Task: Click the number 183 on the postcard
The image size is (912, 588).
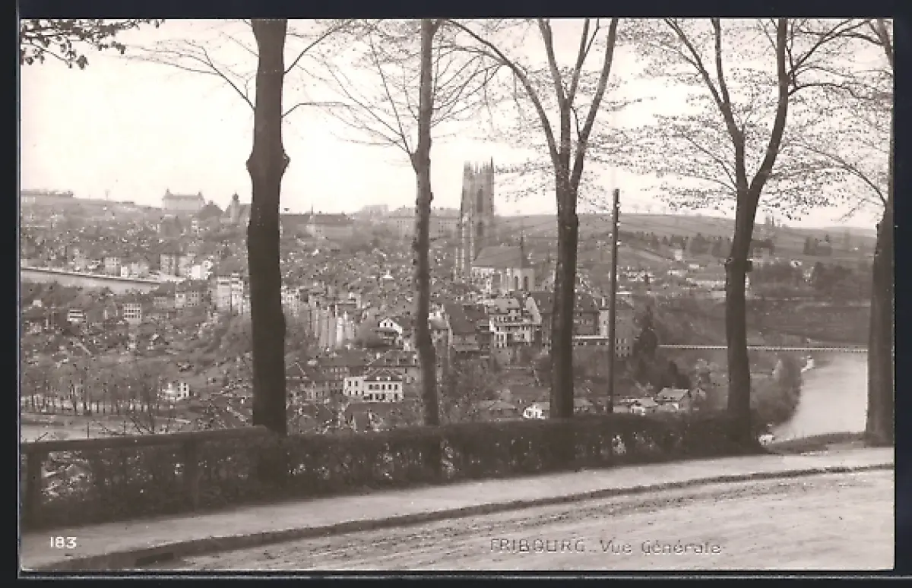Action: [63, 542]
